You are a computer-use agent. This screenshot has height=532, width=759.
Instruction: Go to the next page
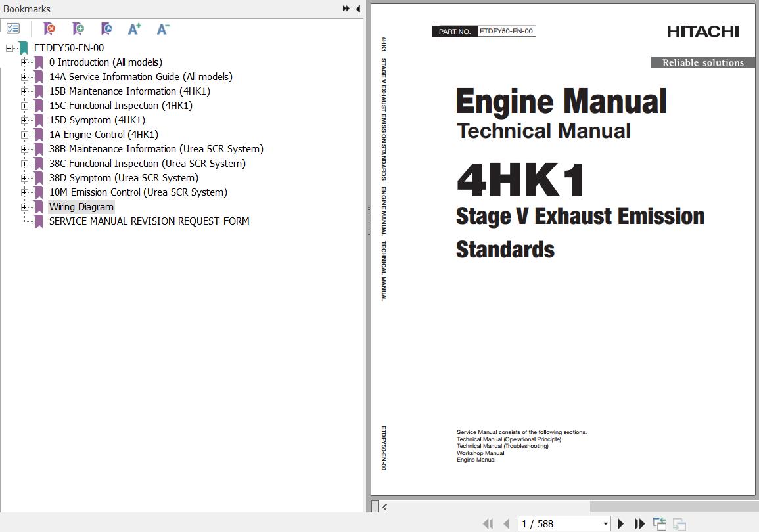pyautogui.click(x=621, y=523)
